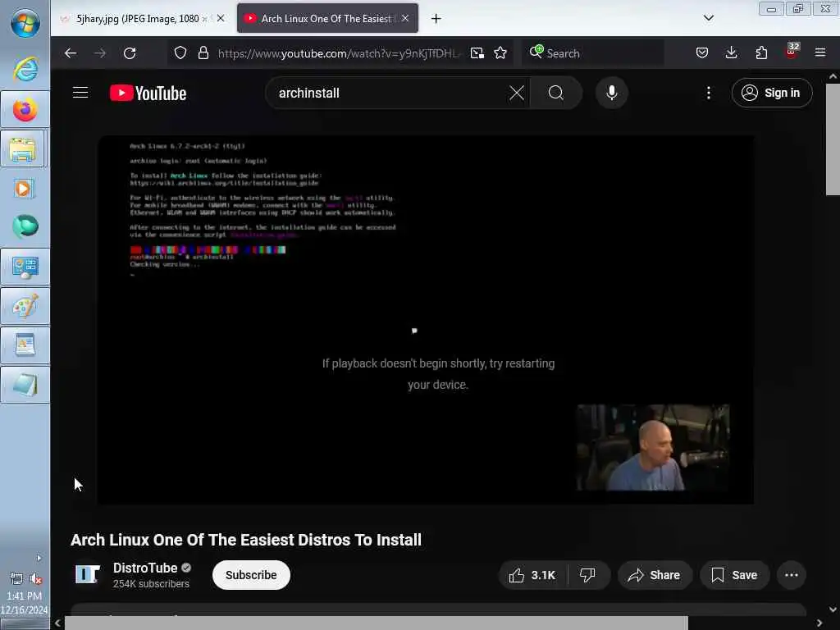Click the video player area
Viewport: 840px width, 630px height.
click(426, 320)
